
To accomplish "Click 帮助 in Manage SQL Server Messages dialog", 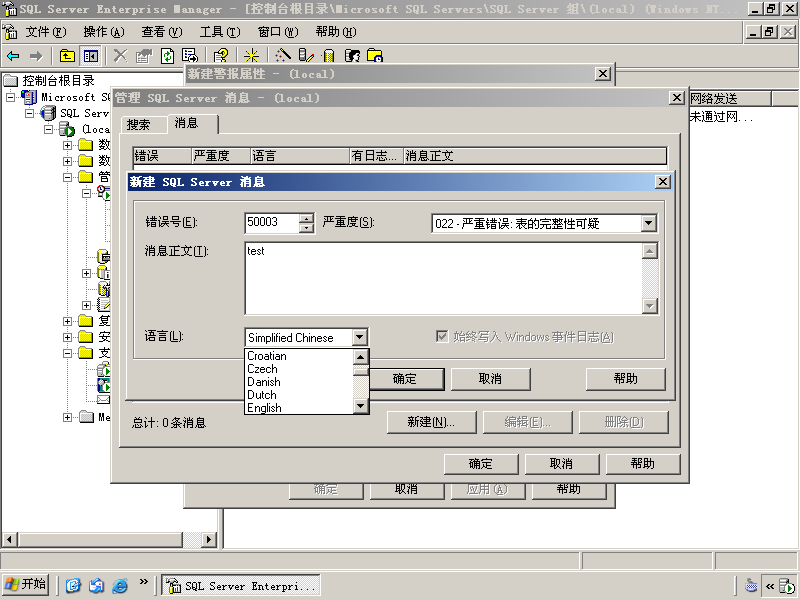I will [642, 464].
